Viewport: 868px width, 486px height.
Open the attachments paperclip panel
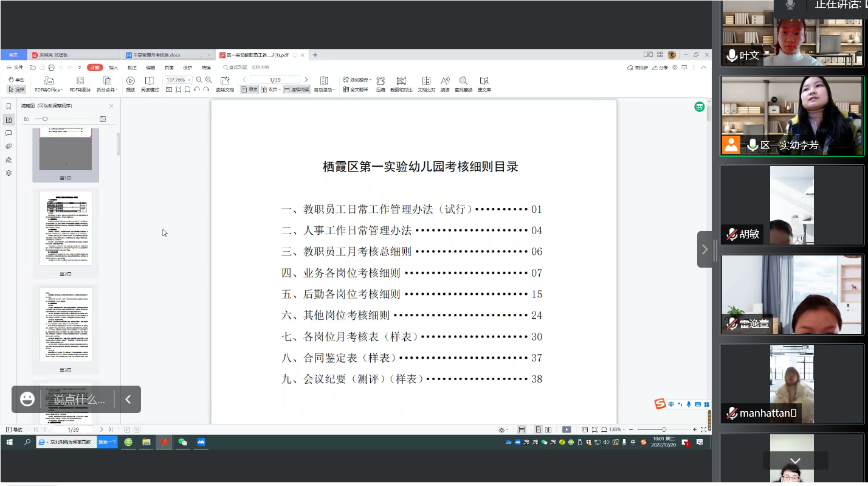click(9, 147)
